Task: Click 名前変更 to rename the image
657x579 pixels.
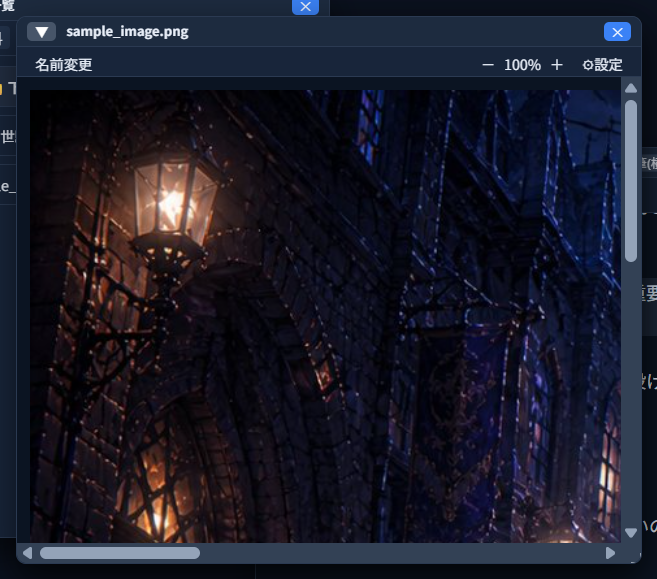Action: (x=64, y=65)
